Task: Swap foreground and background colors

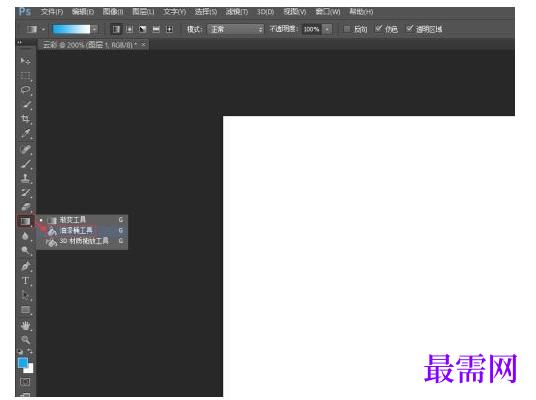Action: [30, 351]
